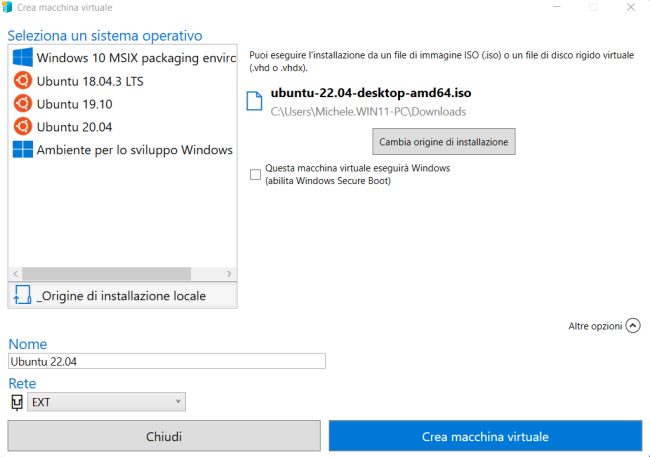Click the Windows logo beside Ambiente per lo sviluppo

tap(22, 149)
